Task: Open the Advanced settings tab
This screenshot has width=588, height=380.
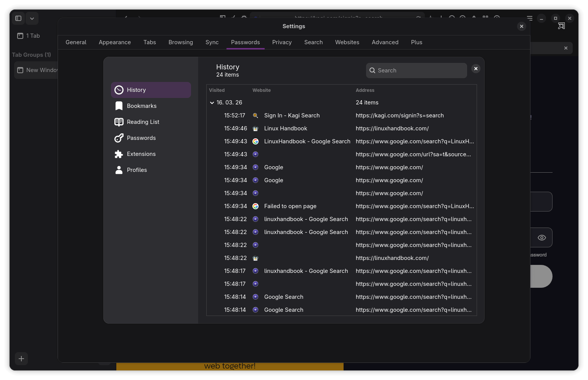Action: pyautogui.click(x=385, y=42)
